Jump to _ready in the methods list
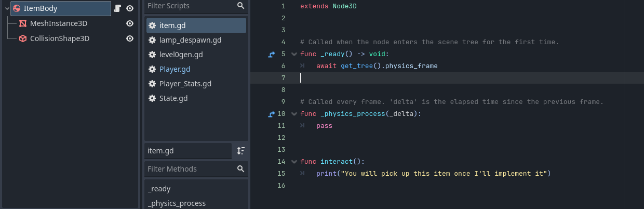Viewport: 644px width, 209px height. (x=159, y=189)
